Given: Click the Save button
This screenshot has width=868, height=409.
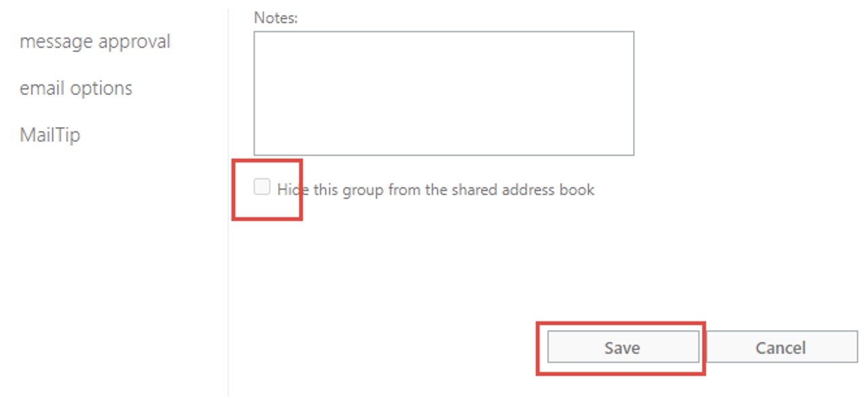Looking at the screenshot, I should coord(622,348).
